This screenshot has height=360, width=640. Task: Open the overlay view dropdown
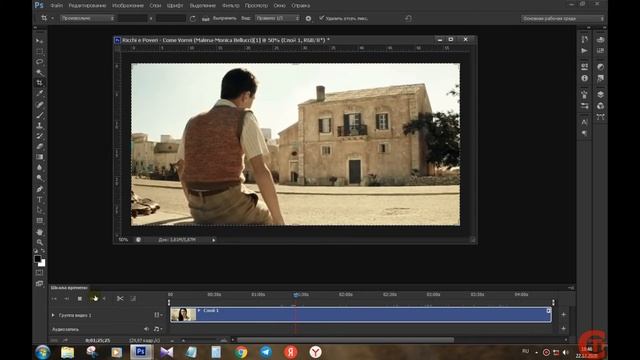coord(277,18)
